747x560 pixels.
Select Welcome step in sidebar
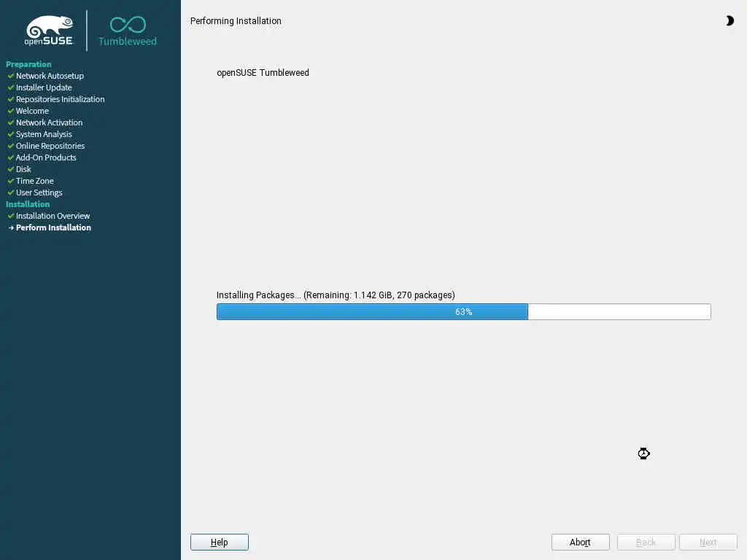[32, 111]
